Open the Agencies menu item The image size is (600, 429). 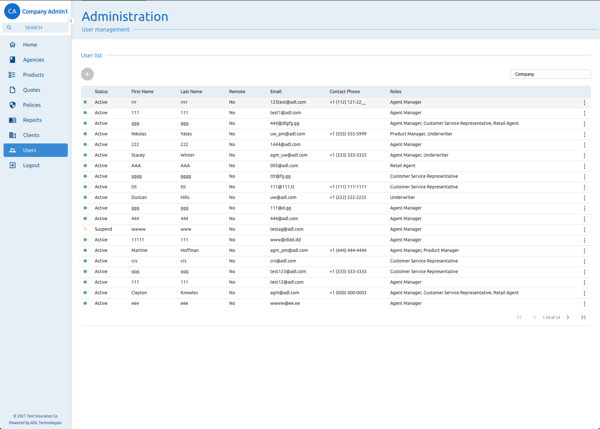click(36, 60)
